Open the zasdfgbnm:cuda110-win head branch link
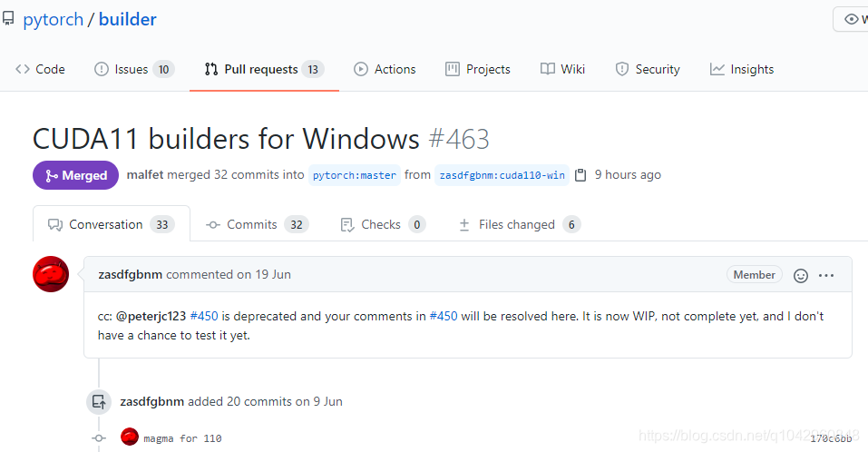 coord(502,175)
